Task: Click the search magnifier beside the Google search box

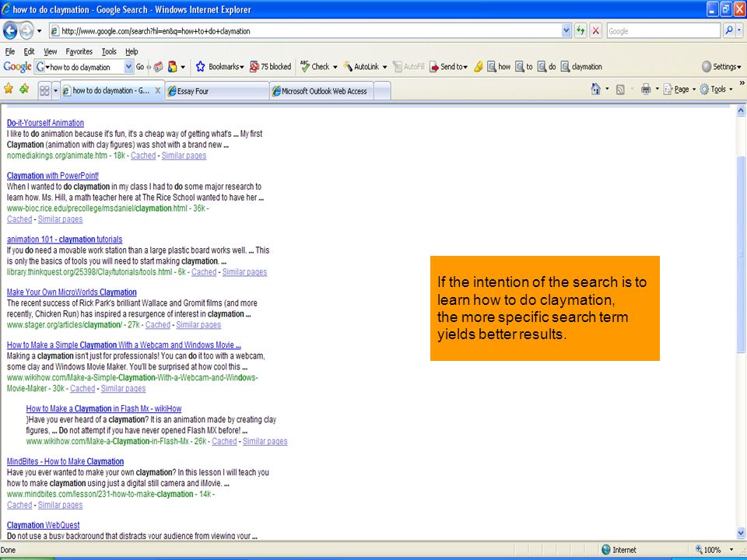Action: [x=729, y=31]
